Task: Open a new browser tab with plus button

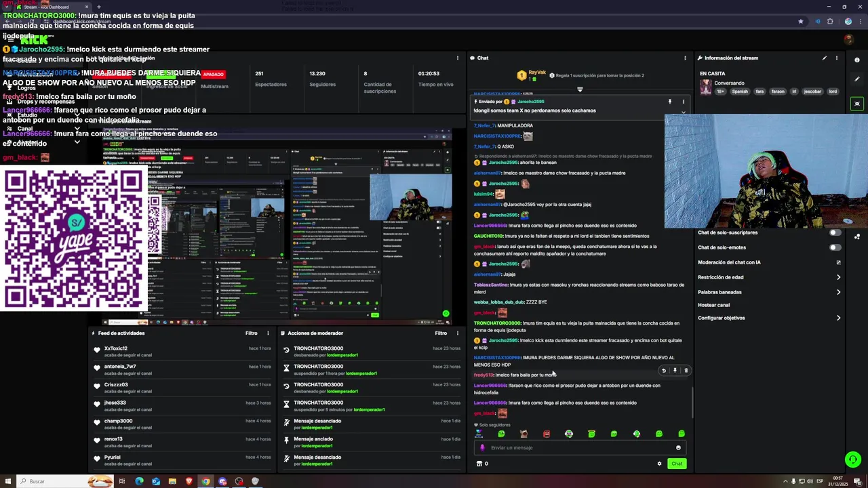Action: 98,7
